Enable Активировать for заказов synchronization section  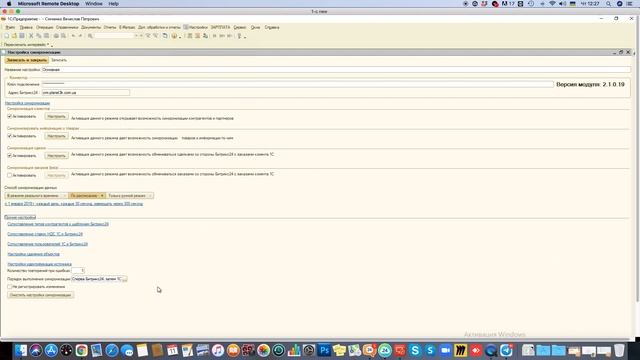coord(9,175)
